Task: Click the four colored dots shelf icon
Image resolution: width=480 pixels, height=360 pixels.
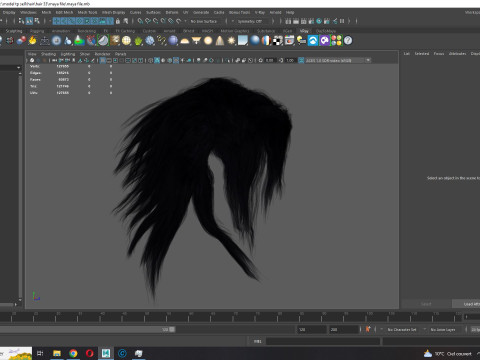Action: tap(336, 40)
